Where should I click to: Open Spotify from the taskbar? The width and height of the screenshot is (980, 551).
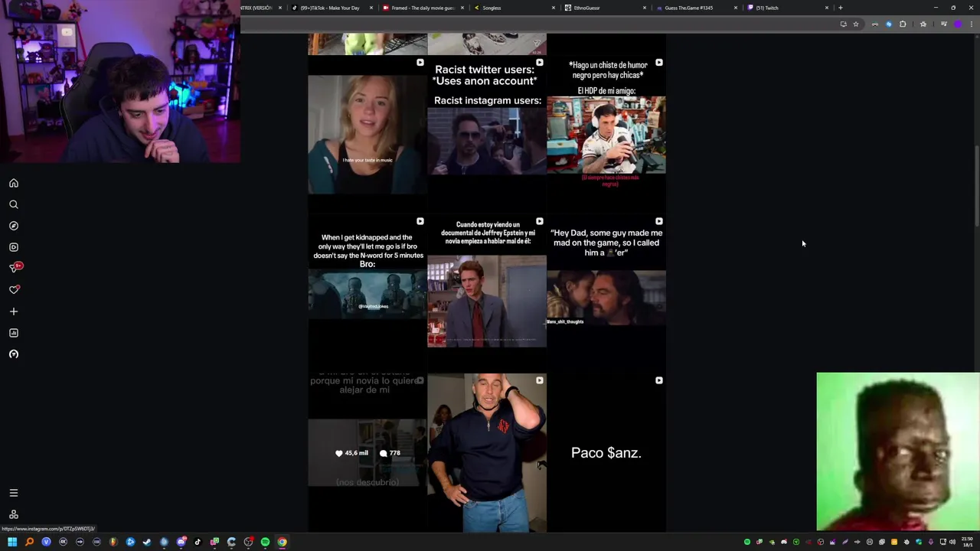(265, 542)
